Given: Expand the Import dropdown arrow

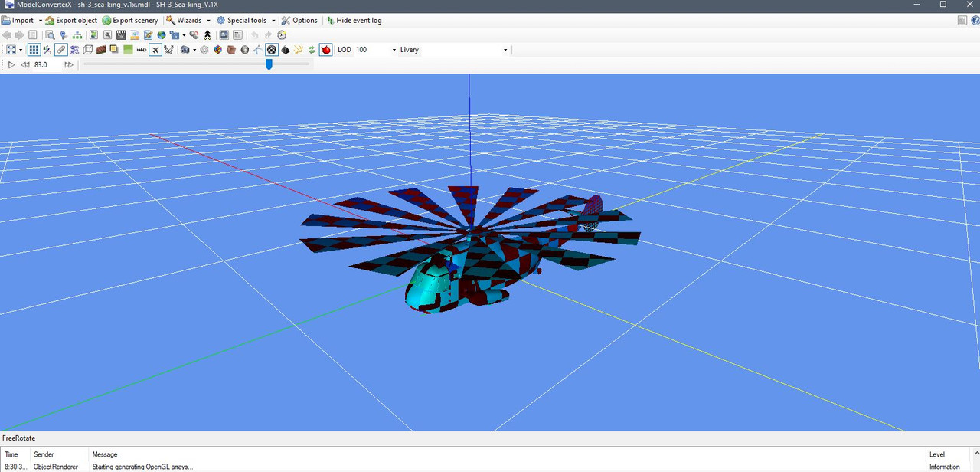Looking at the screenshot, I should click(40, 21).
